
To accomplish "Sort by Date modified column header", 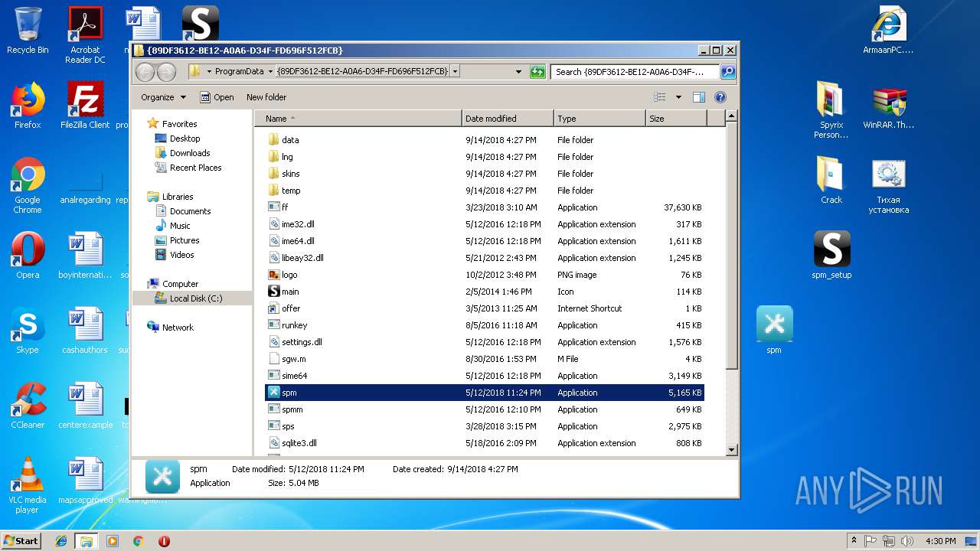I will 508,119.
